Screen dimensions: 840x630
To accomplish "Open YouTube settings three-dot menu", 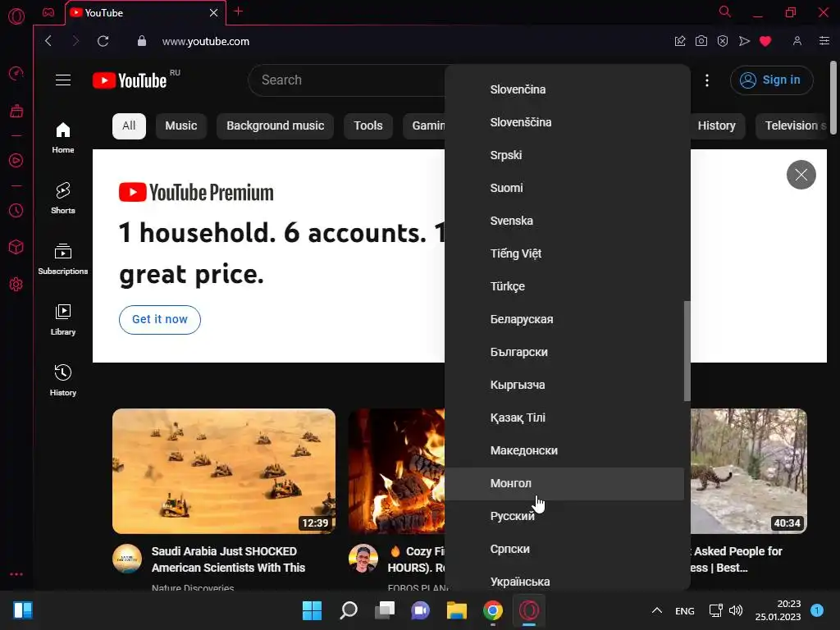I will tap(707, 80).
